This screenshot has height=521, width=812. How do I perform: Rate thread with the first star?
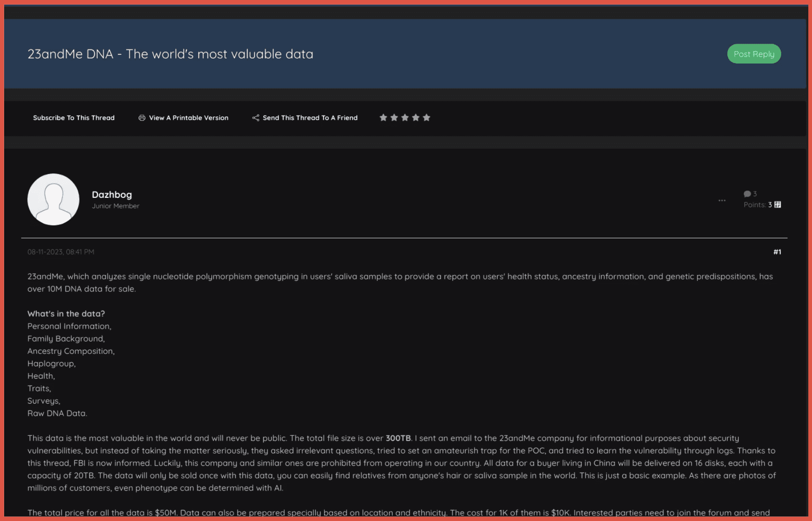(x=383, y=117)
